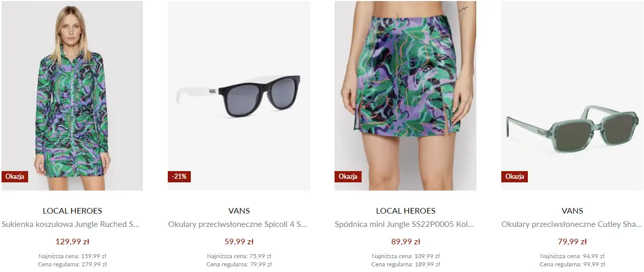Click the Okazja badge on the skirt

[x=348, y=176]
